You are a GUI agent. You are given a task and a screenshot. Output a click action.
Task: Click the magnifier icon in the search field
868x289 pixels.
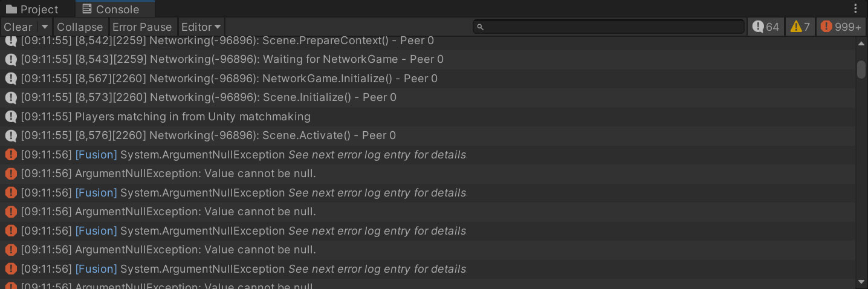[481, 27]
